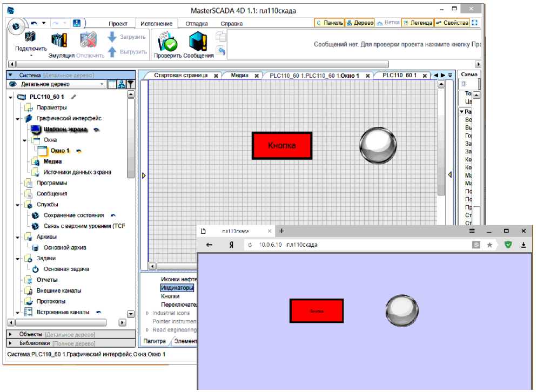Collapse the PLC110_60 1 tree node
The image size is (537, 392).
(x=10, y=97)
